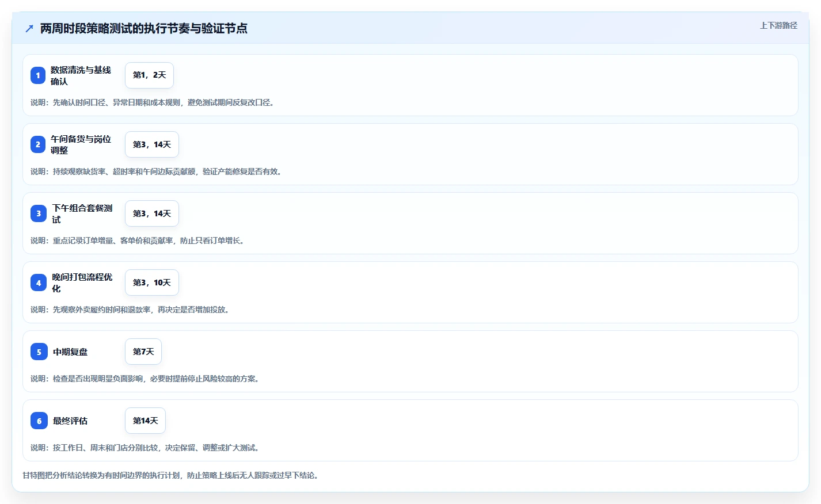Select the 午间备货与岗位调整 task title

click(81, 144)
